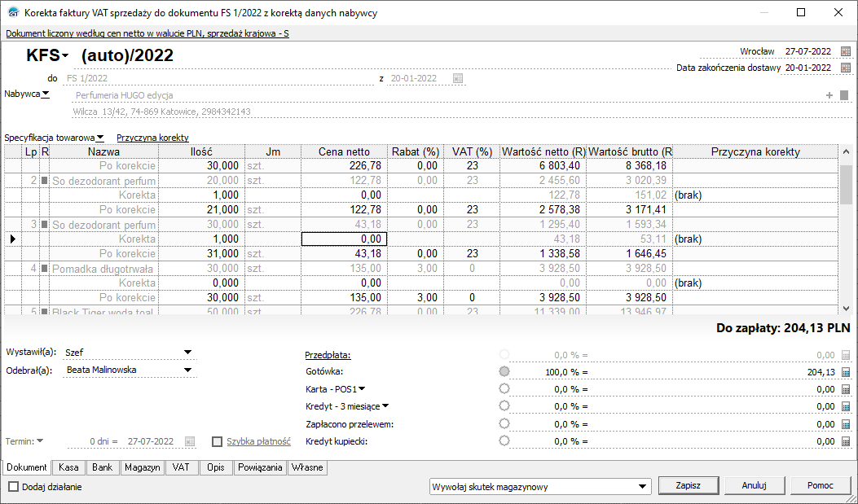
Task: Open the Własne tab
Action: (x=307, y=467)
